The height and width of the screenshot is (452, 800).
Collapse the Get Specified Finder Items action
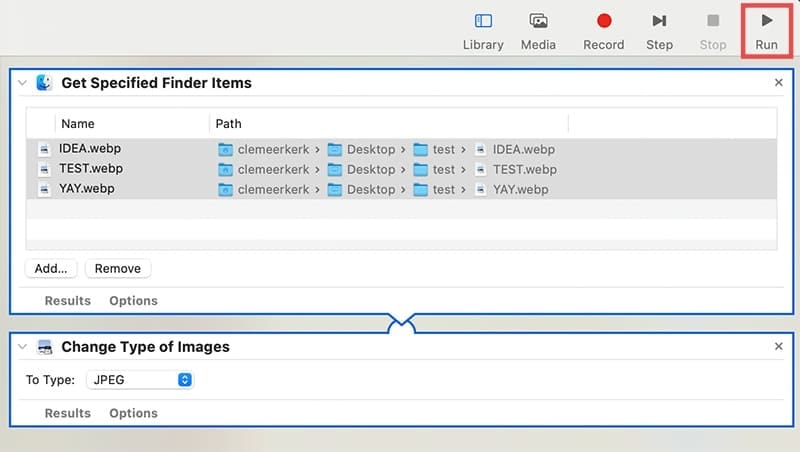click(x=22, y=83)
